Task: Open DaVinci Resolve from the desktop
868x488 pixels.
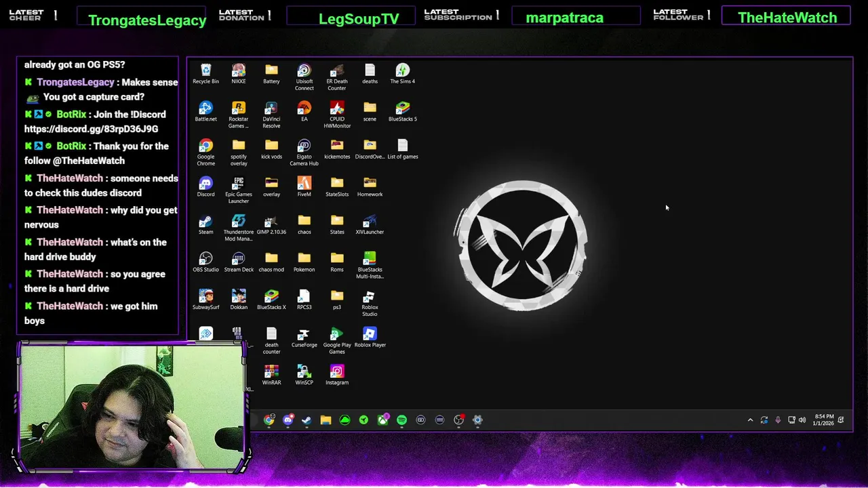Action: coord(271,115)
